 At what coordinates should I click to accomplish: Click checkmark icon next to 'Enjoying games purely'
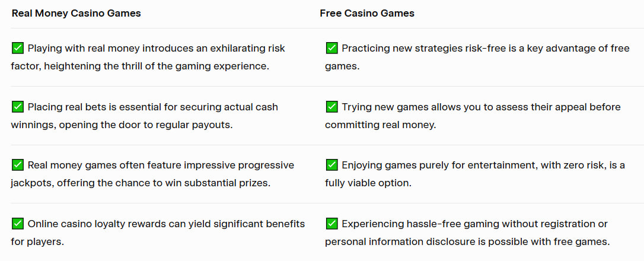click(332, 165)
